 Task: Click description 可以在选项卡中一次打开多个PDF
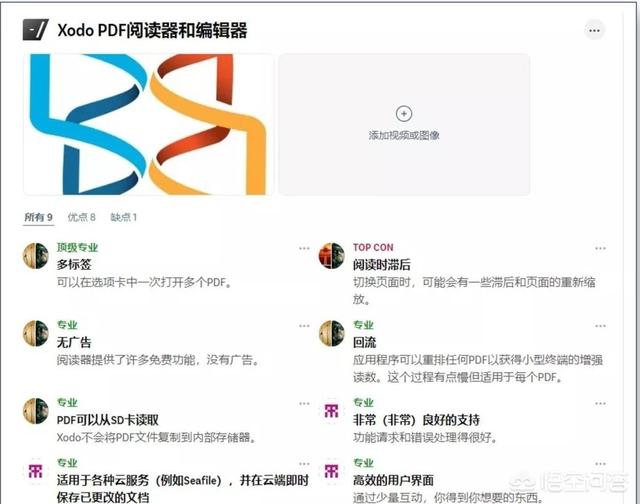pos(144,282)
